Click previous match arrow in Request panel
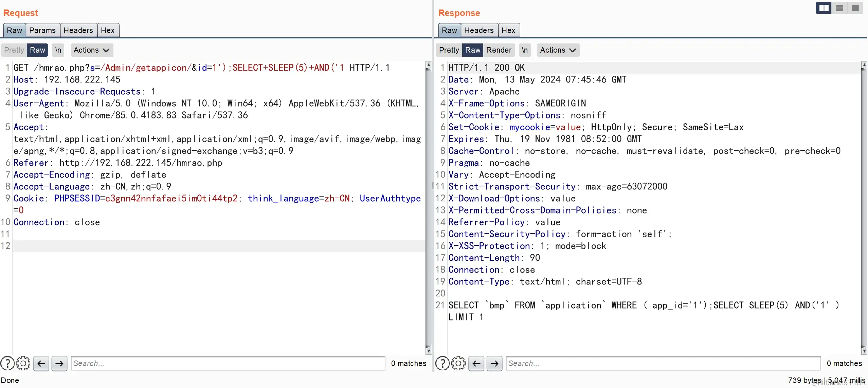The width and height of the screenshot is (868, 388). (41, 363)
